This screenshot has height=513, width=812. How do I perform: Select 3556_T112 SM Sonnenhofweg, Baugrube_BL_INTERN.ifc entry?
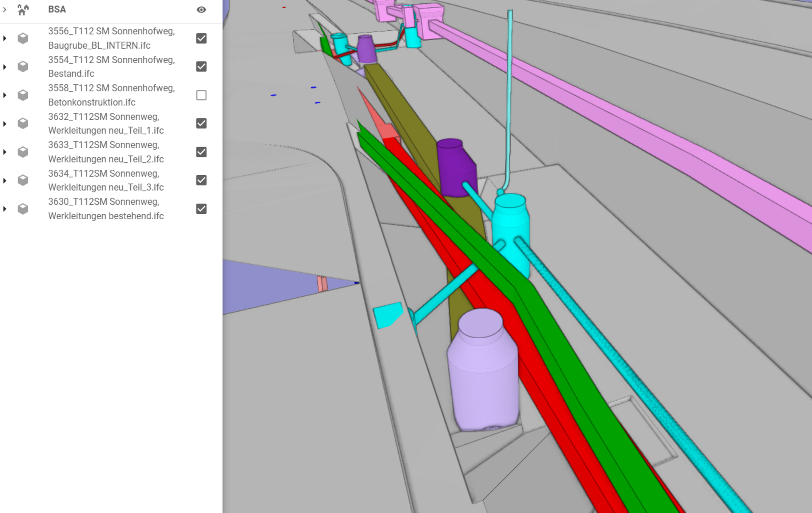pos(112,38)
